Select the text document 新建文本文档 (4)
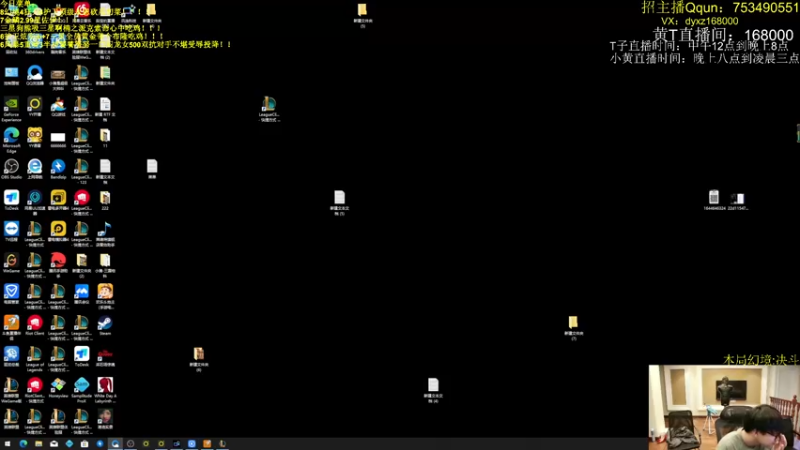The width and height of the screenshot is (800, 450). [433, 390]
